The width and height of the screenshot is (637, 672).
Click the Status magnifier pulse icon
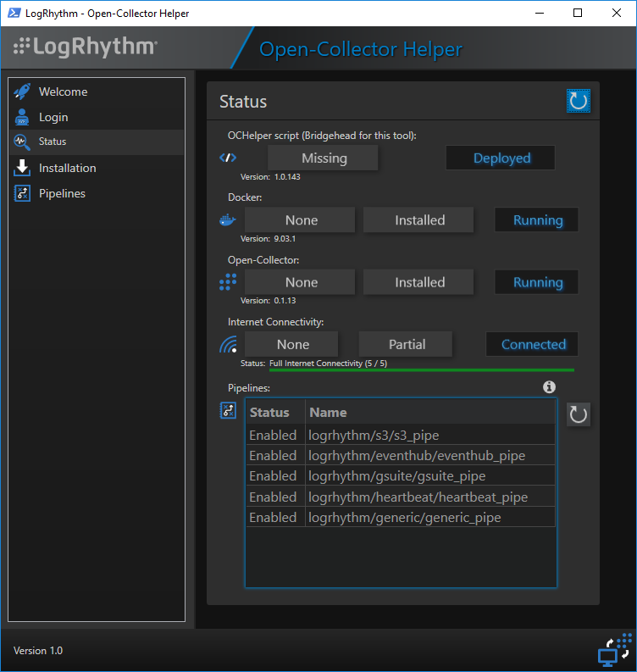(x=22, y=142)
